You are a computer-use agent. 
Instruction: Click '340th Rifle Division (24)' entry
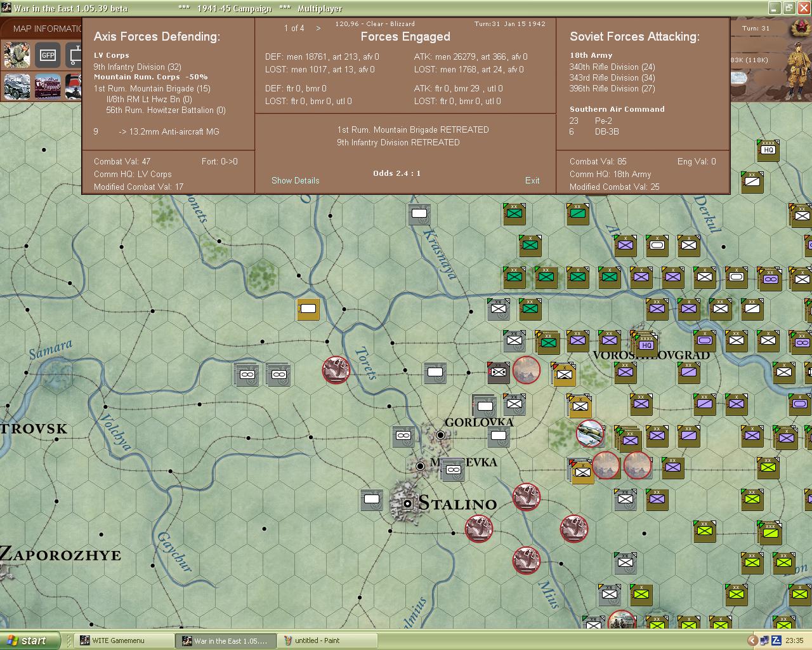(612, 67)
